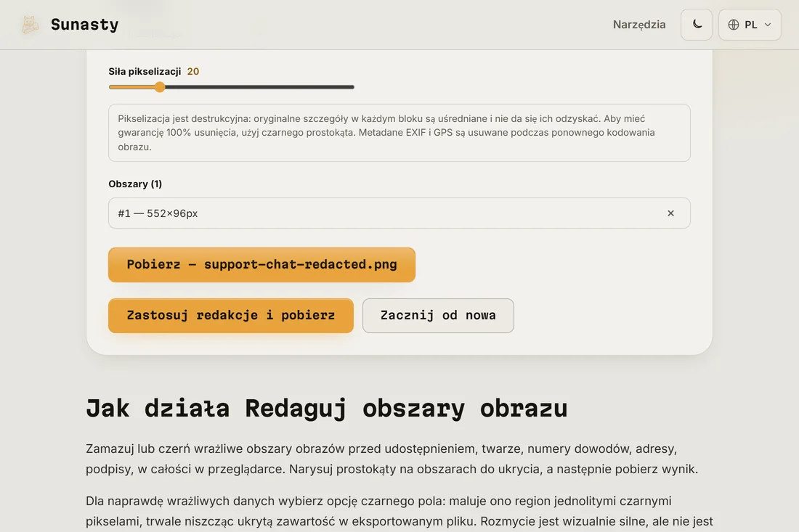Click the Obszary (1) heading

click(x=135, y=184)
